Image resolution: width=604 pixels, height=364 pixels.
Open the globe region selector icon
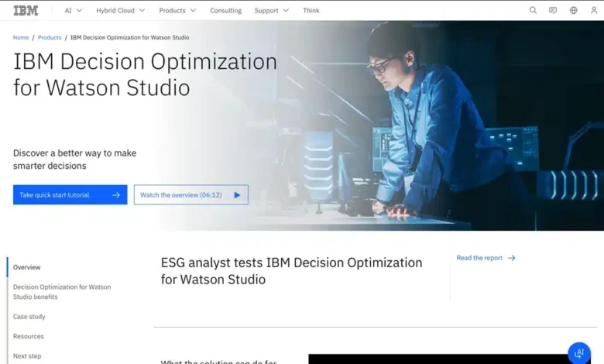click(x=574, y=10)
